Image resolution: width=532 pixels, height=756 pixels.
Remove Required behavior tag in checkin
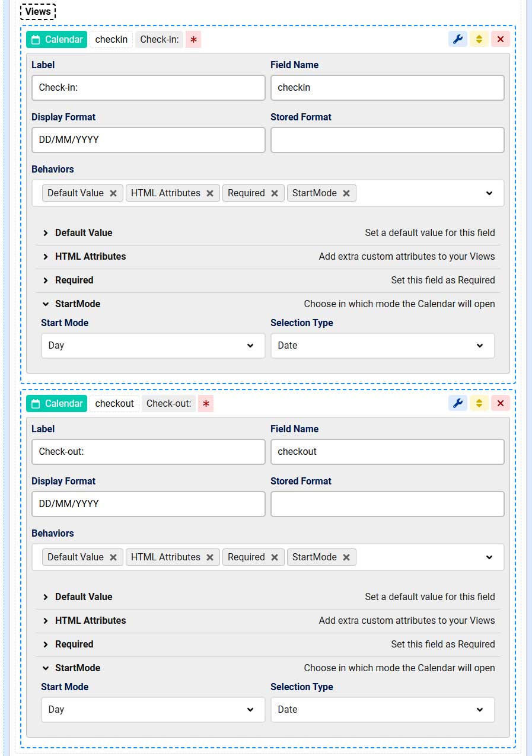(274, 193)
